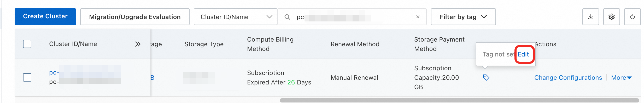The image size is (644, 103).
Task: Click Edit in tag tooltip
Action: click(x=523, y=54)
